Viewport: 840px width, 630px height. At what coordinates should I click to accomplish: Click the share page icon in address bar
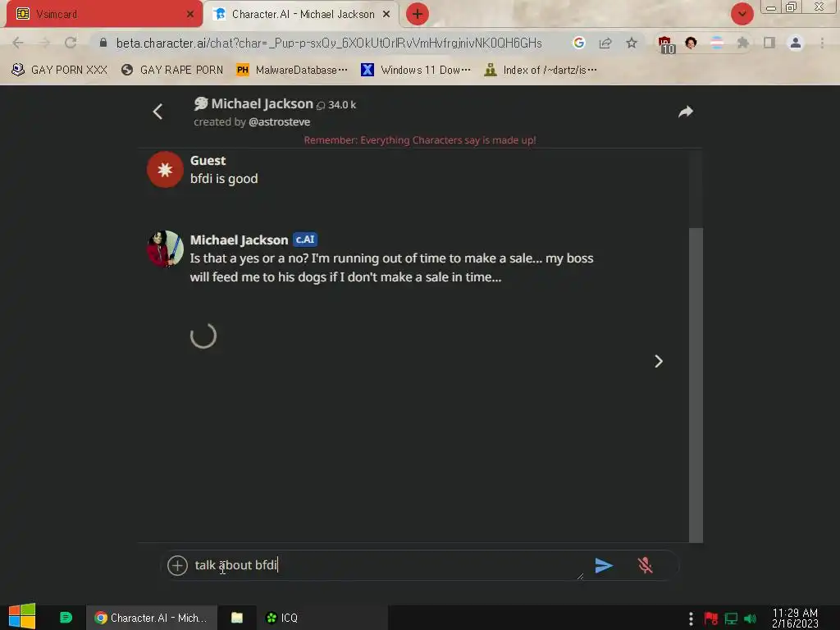pyautogui.click(x=605, y=43)
